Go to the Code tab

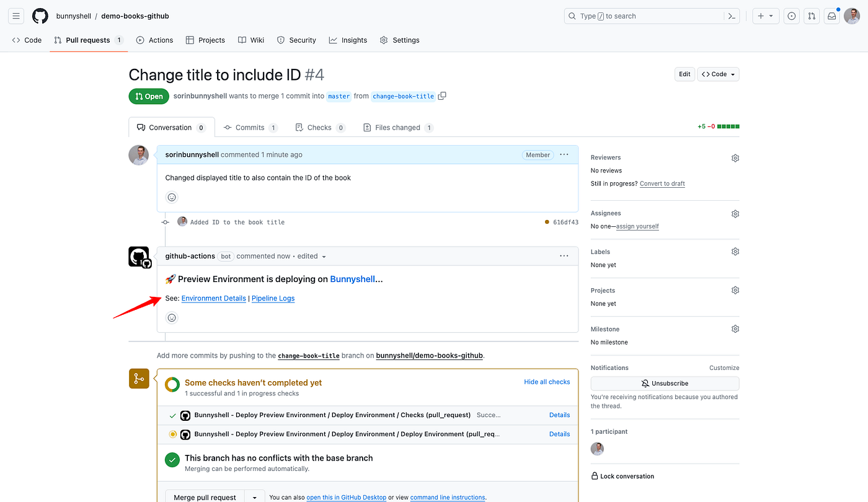click(x=27, y=40)
